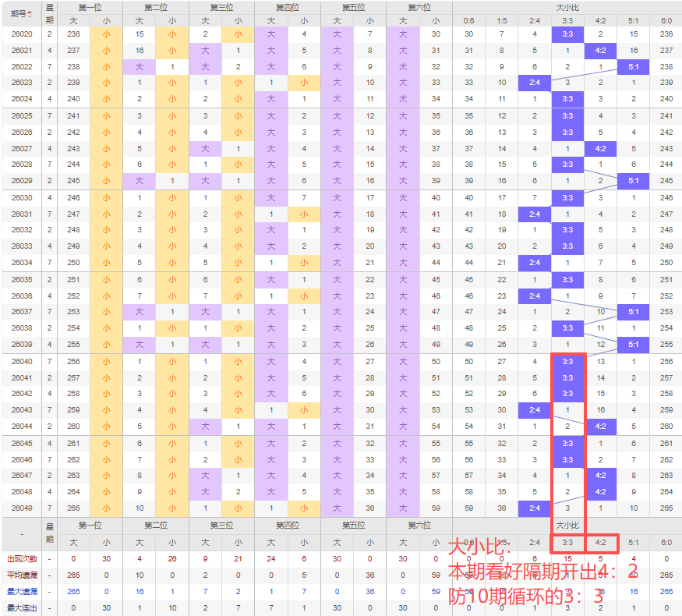Click the bottom 3:3 header in red box
The height and width of the screenshot is (616, 682).
click(567, 543)
